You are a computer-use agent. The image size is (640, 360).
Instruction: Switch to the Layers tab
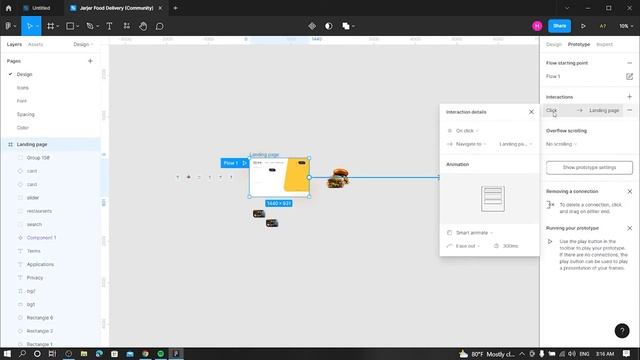point(14,44)
